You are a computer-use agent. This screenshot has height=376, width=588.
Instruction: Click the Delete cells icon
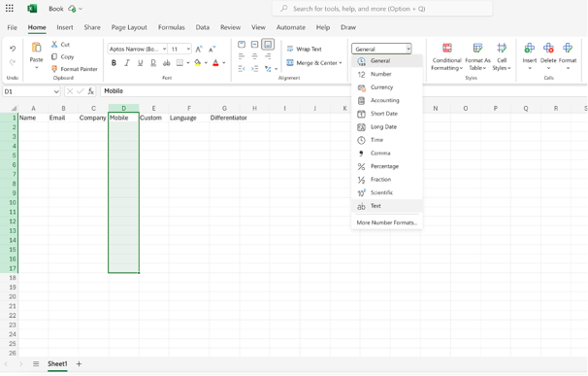coord(548,48)
